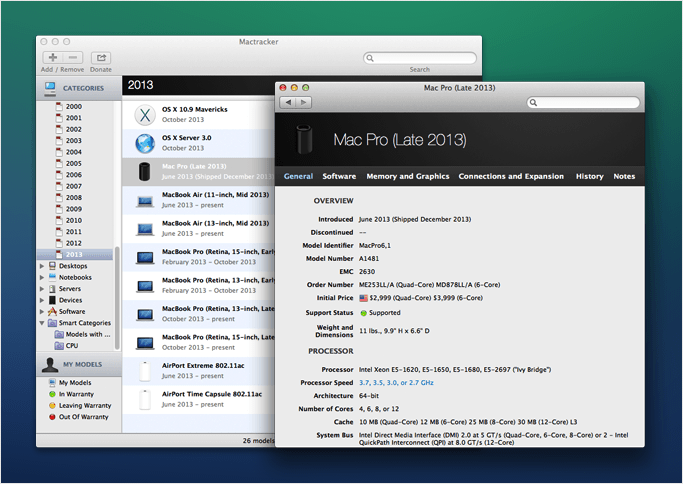Select MacBook Air (13-inch, Mid 2013) laptop icon

click(x=145, y=230)
